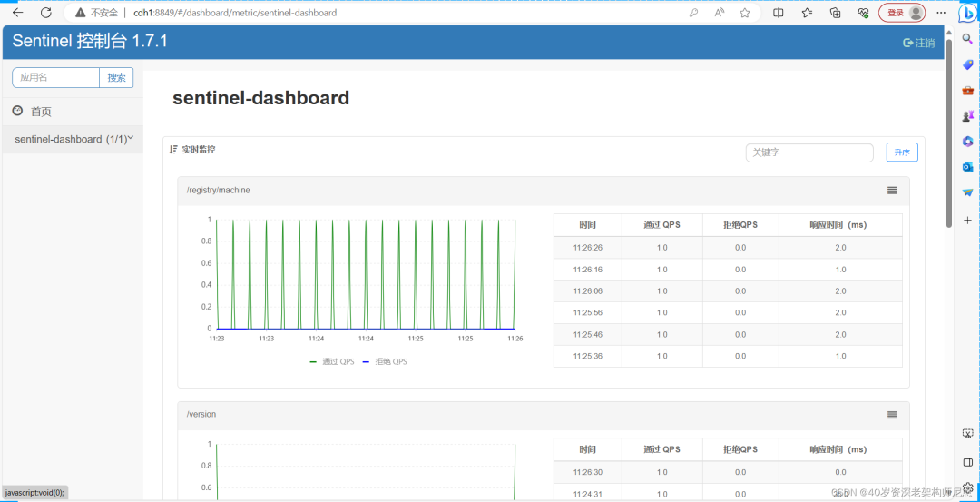Viewport: 980px width, 502px height.
Task: Open the sidebar shopping tag icon
Action: (967, 65)
